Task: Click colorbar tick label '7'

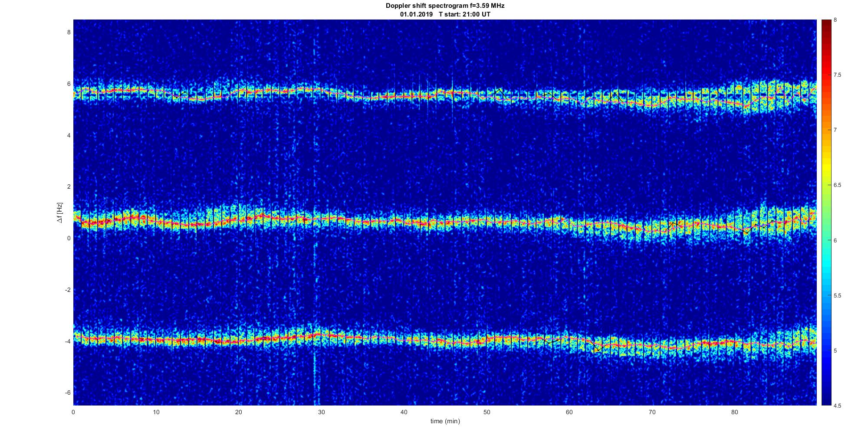Action: [835, 130]
